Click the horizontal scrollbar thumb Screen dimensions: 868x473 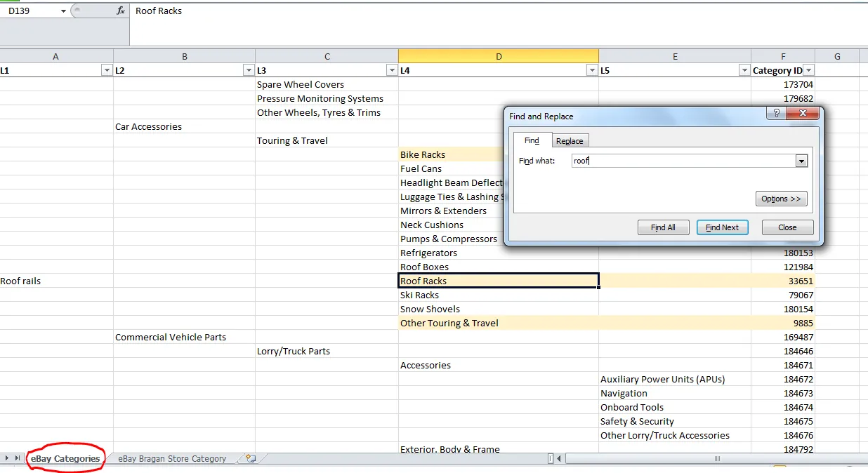click(717, 459)
